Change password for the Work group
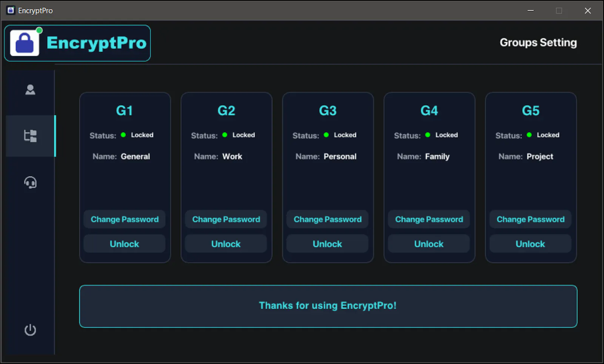Viewport: 604px width, 364px height. 226,219
